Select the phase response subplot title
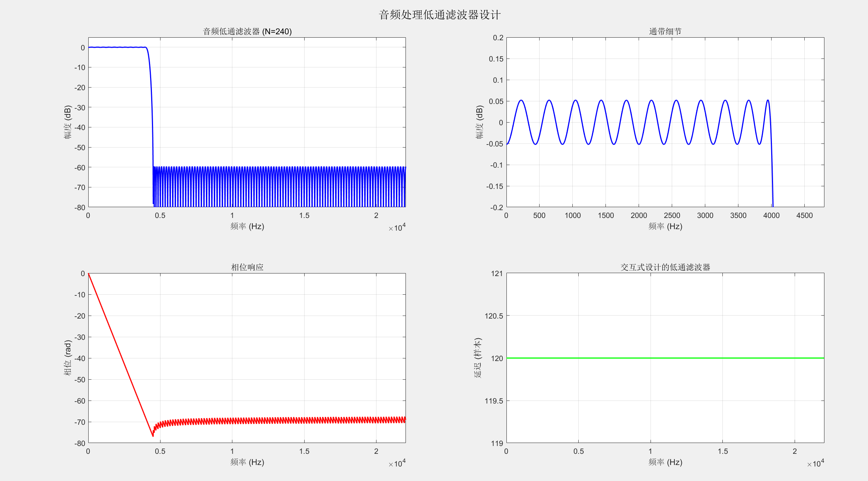This screenshot has height=481, width=868. [x=247, y=267]
